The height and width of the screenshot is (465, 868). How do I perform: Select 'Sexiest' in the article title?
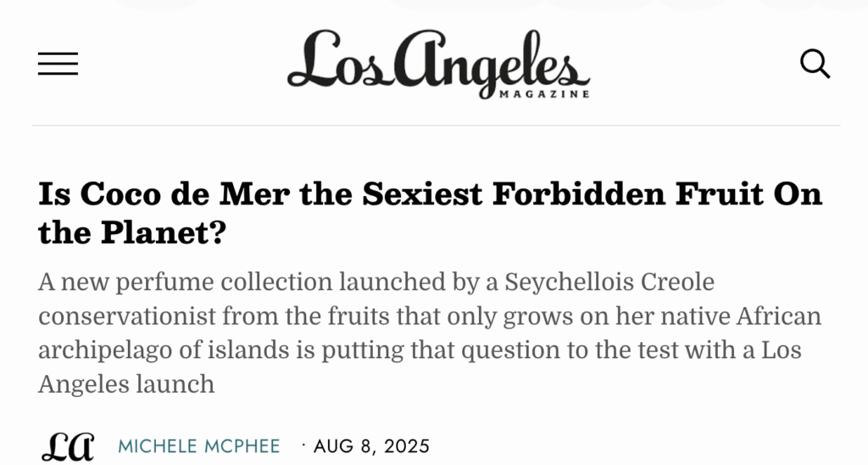pos(422,194)
